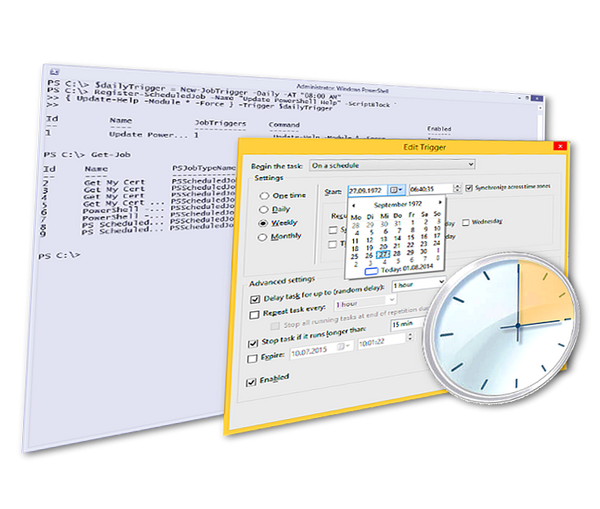Viewport: 600px width, 509px height.
Task: Click the Edit Trigger title bar text
Action: click(425, 147)
